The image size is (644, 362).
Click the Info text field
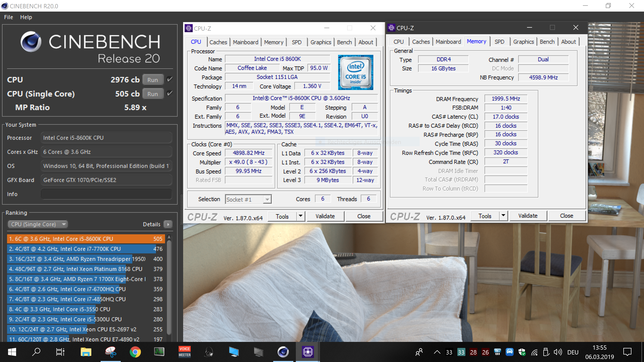pos(106,194)
